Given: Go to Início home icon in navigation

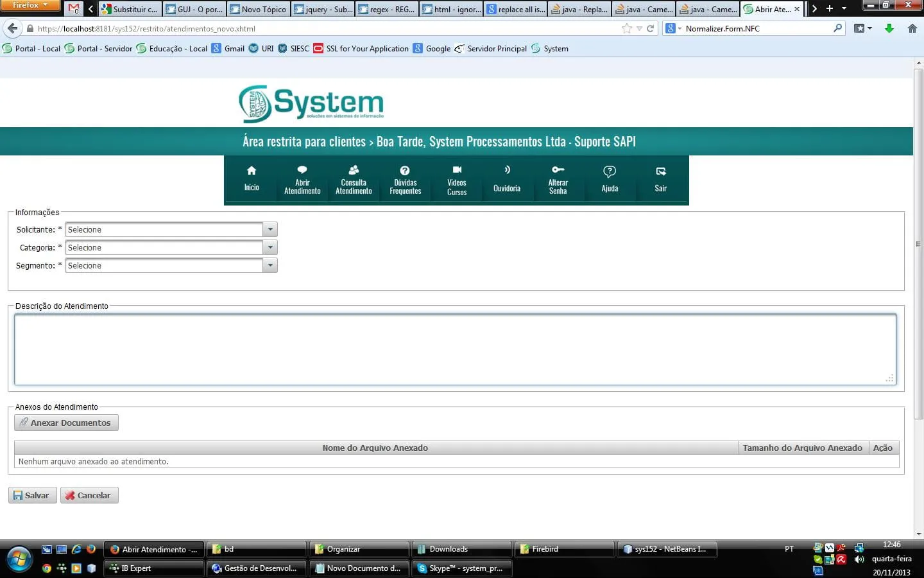Looking at the screenshot, I should tap(252, 171).
